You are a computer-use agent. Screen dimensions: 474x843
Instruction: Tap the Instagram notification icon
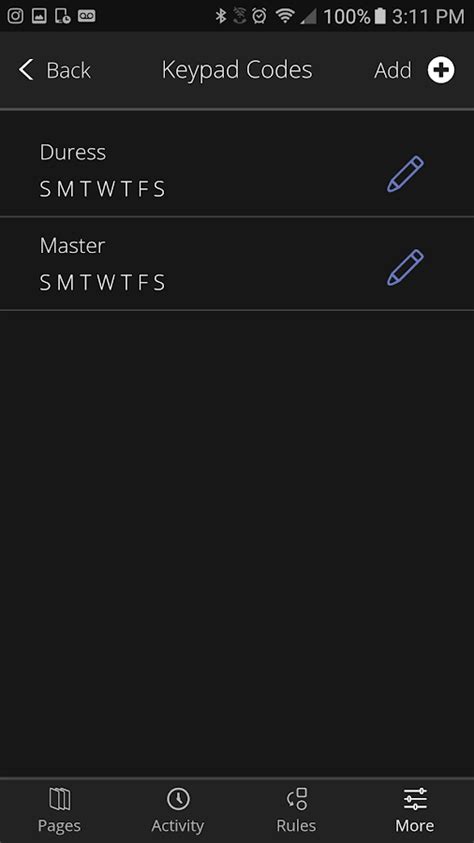pos(15,16)
